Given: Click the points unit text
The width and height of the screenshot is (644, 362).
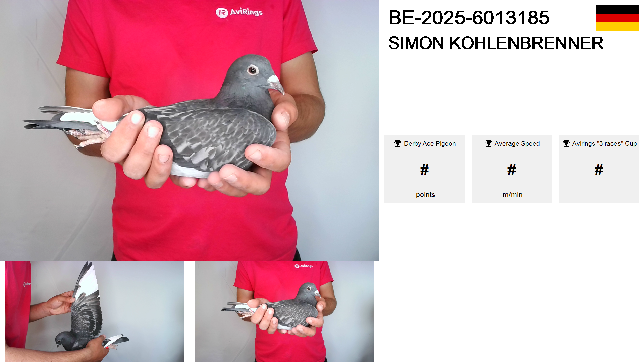Looking at the screenshot, I should (425, 195).
